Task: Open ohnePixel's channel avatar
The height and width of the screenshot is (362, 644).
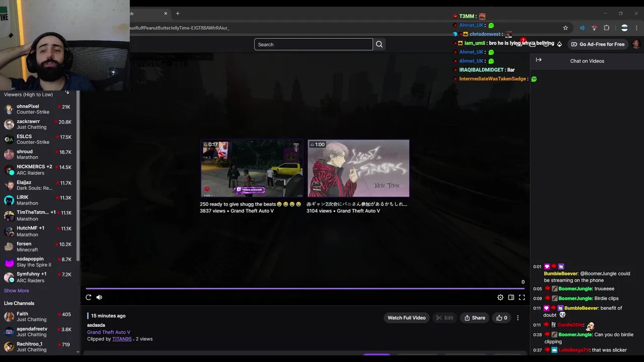Action: click(x=9, y=109)
